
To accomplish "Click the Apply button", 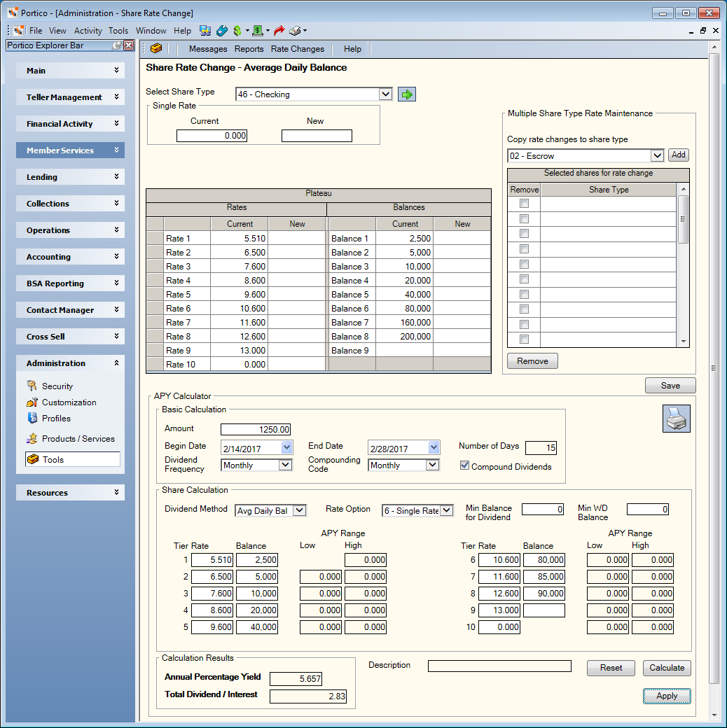I will pos(667,696).
